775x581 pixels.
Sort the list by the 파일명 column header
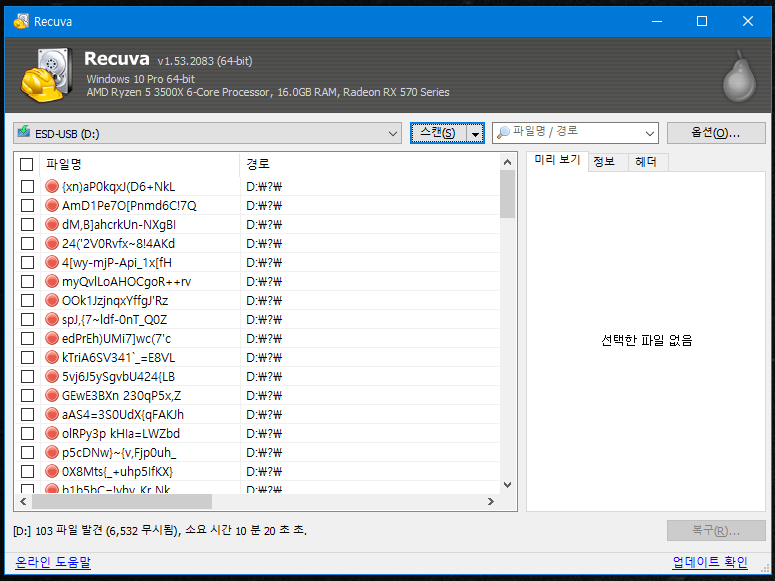(140, 164)
